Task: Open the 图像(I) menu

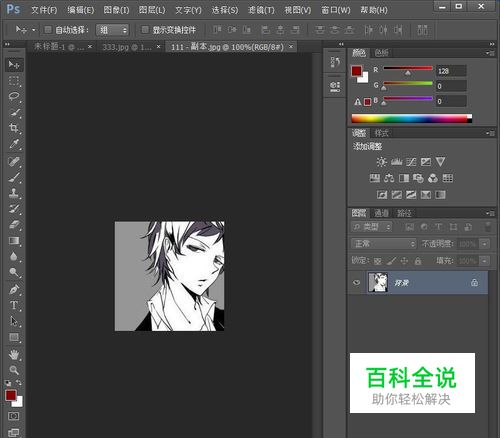Action: (x=116, y=10)
